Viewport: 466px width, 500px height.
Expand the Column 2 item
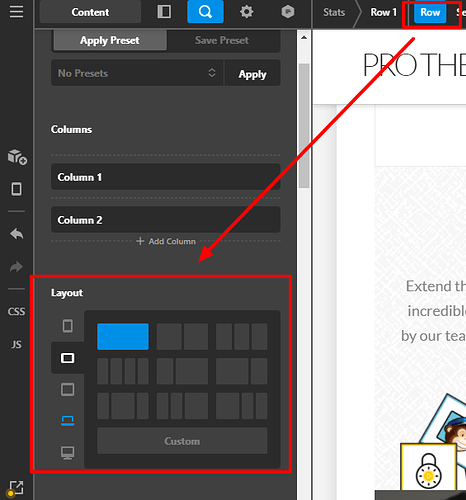(166, 220)
